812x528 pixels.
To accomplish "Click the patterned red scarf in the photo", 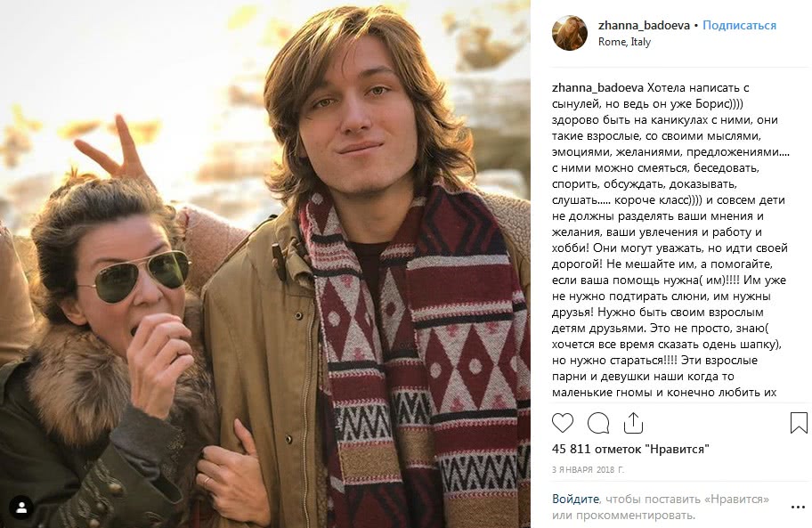I will (x=418, y=356).
